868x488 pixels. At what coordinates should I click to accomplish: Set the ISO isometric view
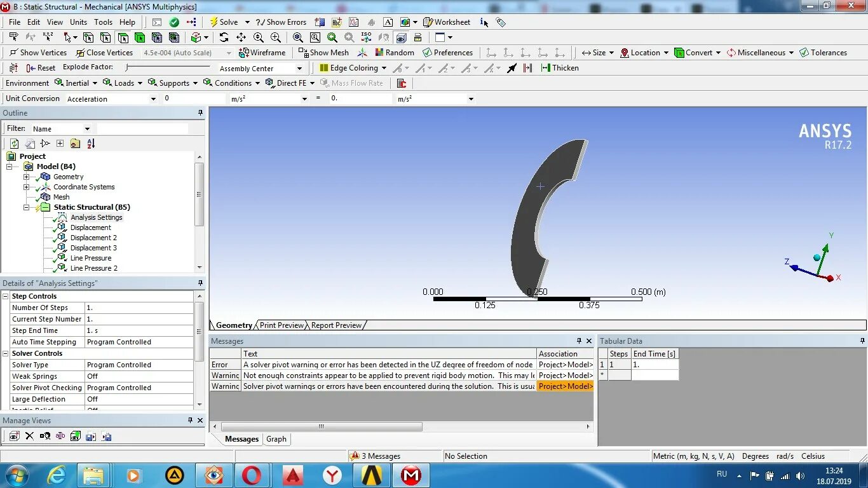click(366, 37)
